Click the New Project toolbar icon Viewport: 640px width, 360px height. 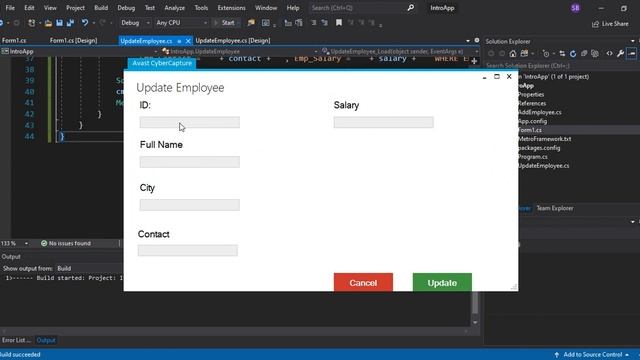(31, 23)
